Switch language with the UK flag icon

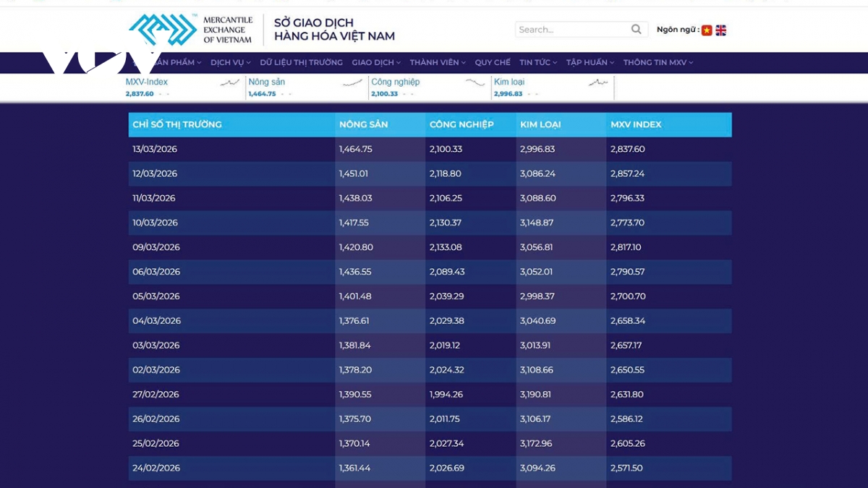[721, 30]
